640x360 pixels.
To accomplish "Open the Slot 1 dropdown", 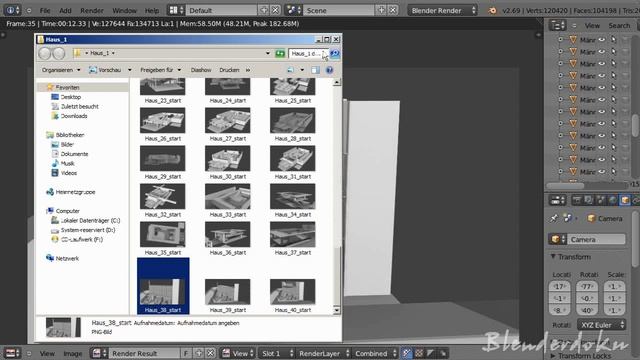I will pyautogui.click(x=277, y=353).
